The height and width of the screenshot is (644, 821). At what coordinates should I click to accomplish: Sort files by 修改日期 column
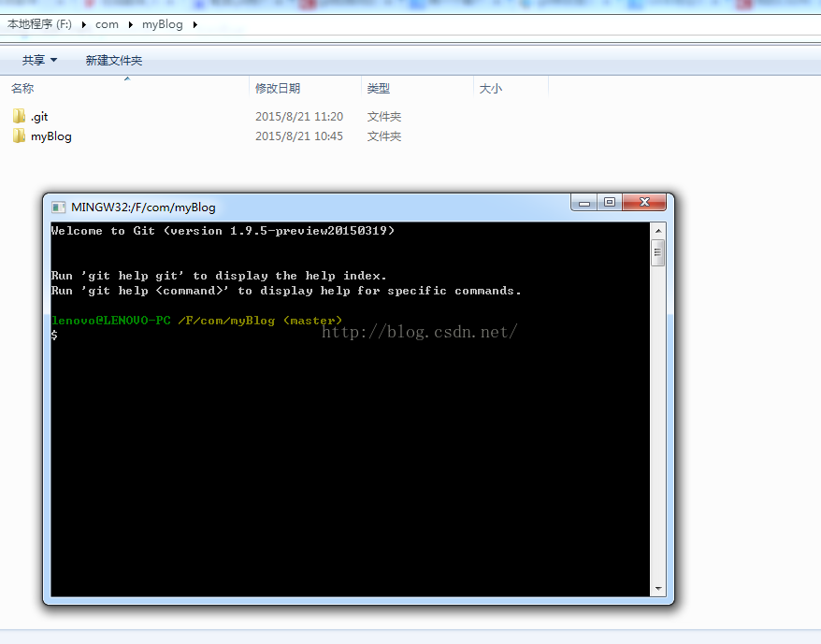point(278,89)
